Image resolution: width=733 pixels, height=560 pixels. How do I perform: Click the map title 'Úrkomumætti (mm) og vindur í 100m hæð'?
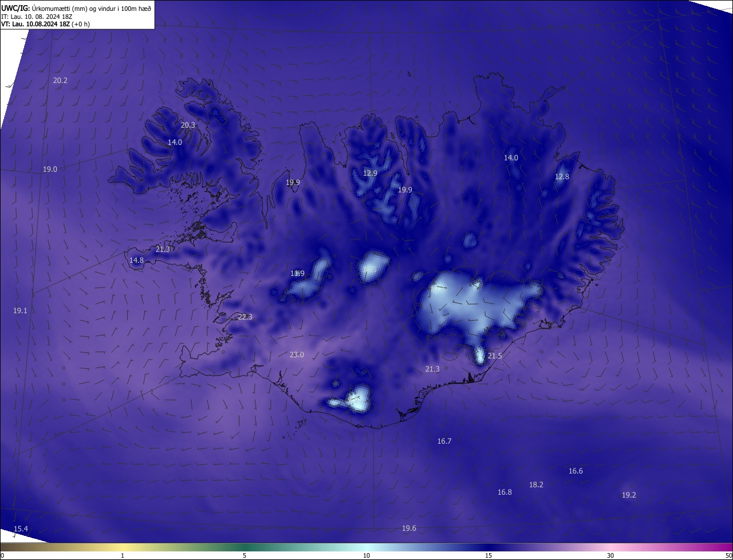point(92,7)
